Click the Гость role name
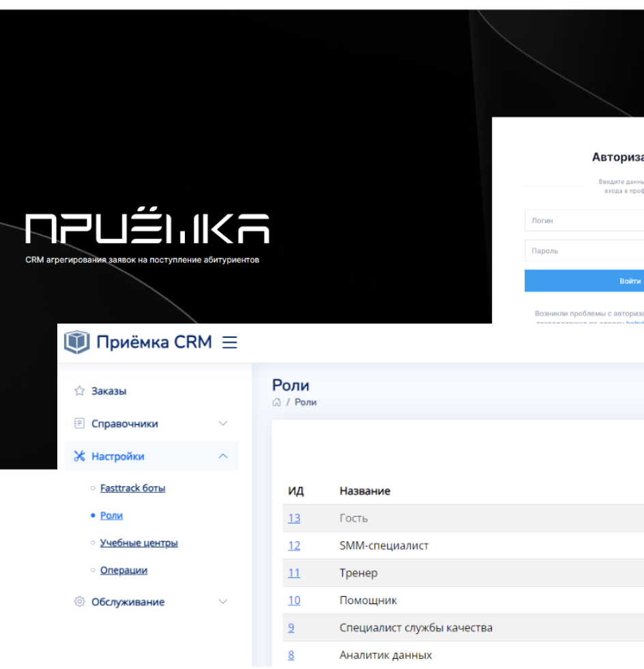The height and width of the screenshot is (669, 644). 353,518
